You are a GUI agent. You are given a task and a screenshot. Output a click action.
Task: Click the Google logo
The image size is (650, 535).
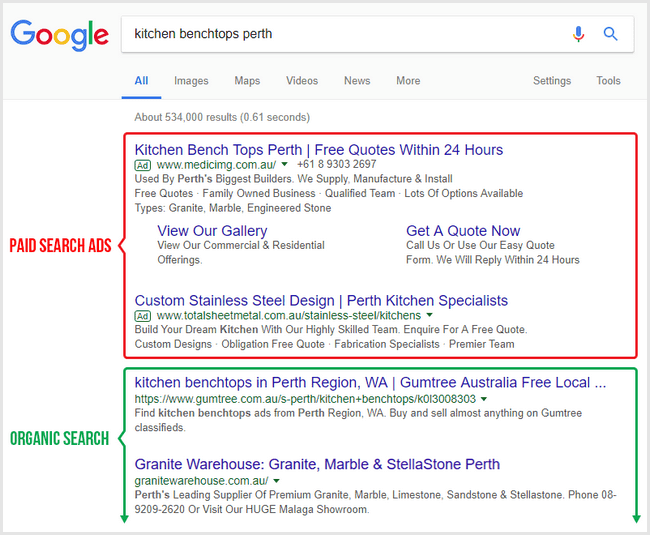60,35
